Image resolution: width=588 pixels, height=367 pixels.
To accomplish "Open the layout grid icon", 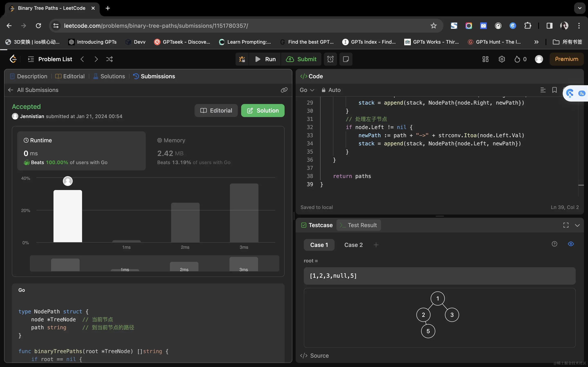I will pyautogui.click(x=485, y=59).
